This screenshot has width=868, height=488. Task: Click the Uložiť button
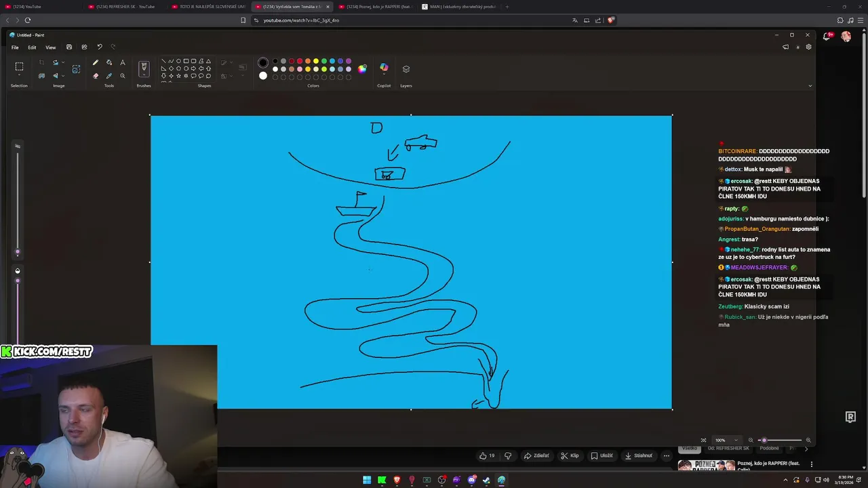click(601, 455)
